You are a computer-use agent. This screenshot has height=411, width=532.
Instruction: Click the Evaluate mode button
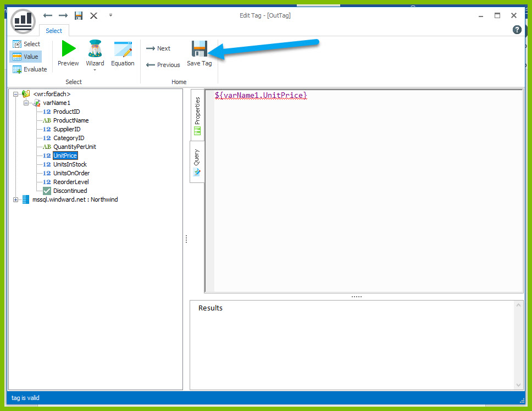pos(30,69)
